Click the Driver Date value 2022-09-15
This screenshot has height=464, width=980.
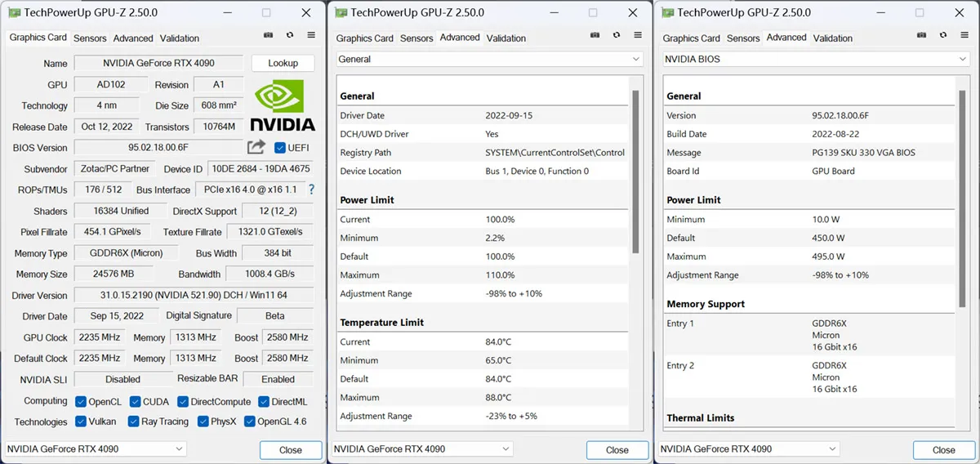click(509, 116)
